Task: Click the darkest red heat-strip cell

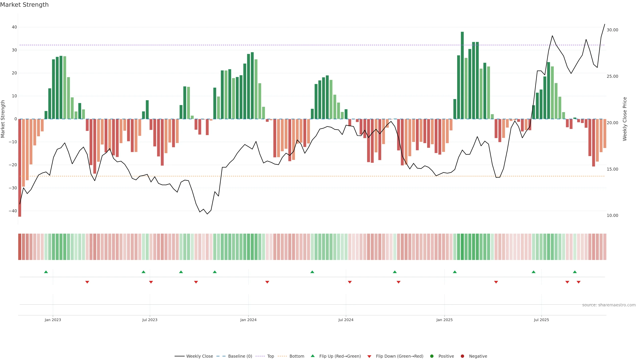Action: click(20, 247)
